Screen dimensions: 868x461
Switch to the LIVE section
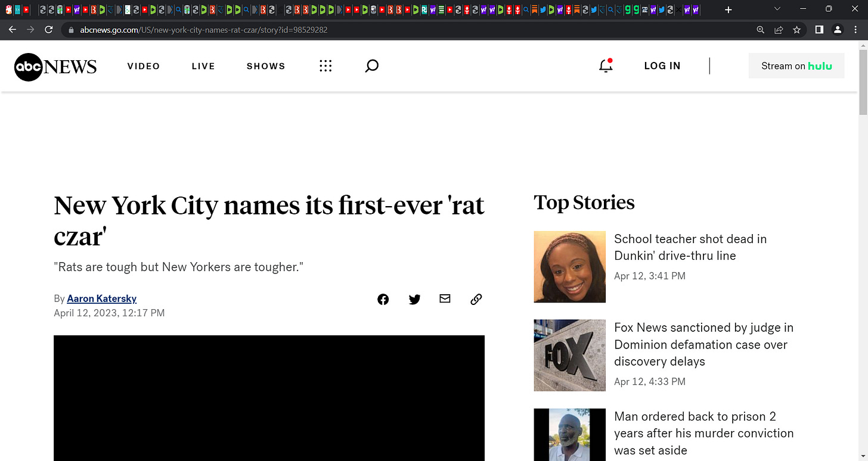pos(203,66)
